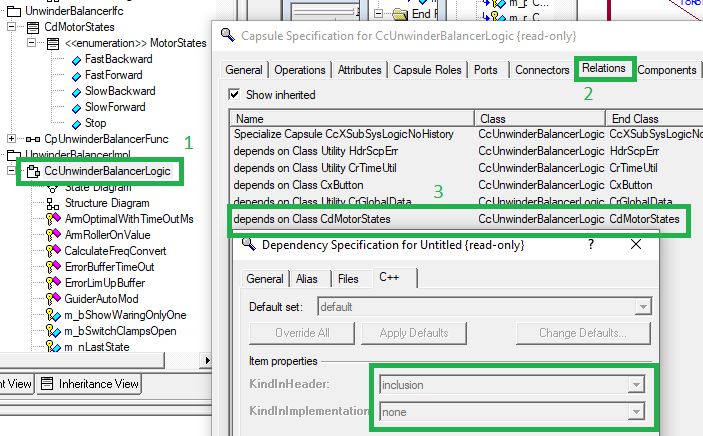This screenshot has height=436, width=703.
Task: Switch to the Attributes tab
Action: [360, 70]
